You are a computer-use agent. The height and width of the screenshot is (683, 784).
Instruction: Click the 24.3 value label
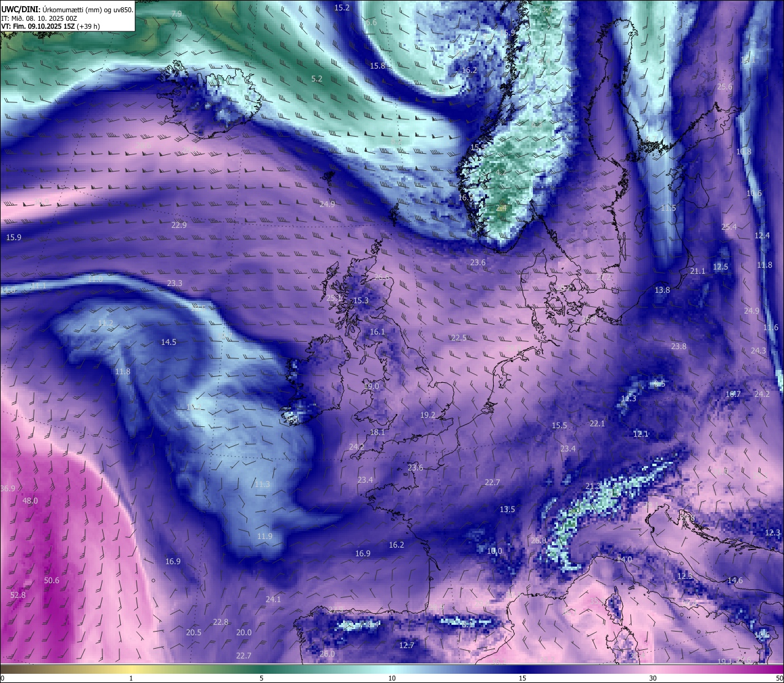click(x=758, y=350)
